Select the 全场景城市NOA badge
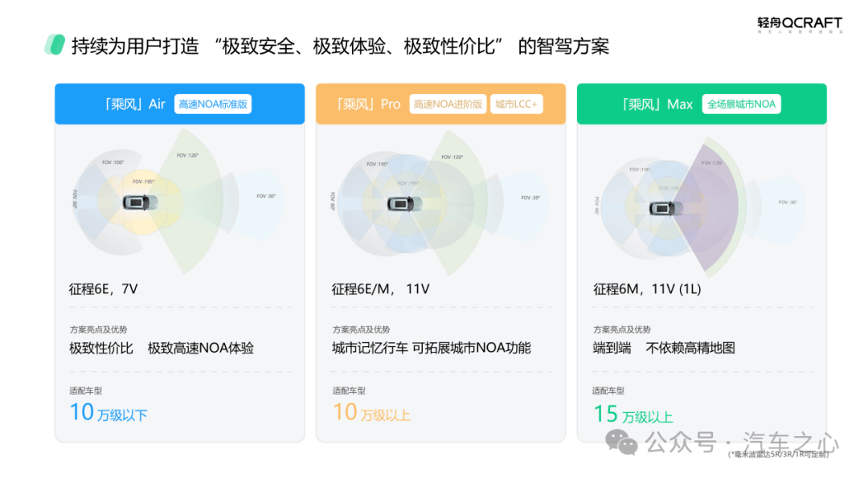The height and width of the screenshot is (478, 868). coord(741,104)
